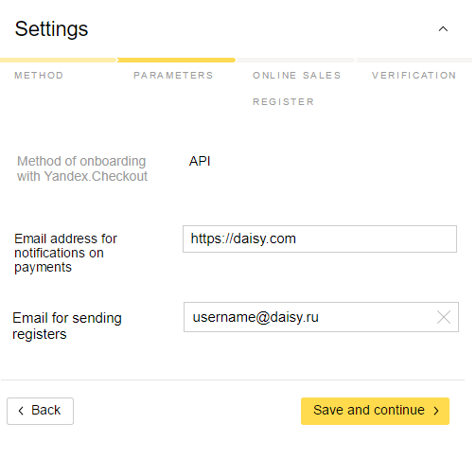Screen dimensions: 476x459
Task: Click the highlighted Parameters progress segment
Action: point(176,61)
